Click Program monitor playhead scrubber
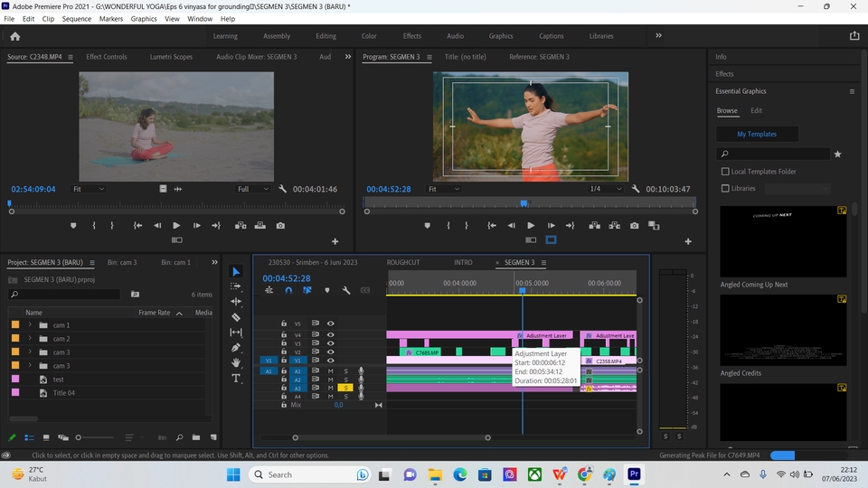This screenshot has width=868, height=488. pyautogui.click(x=524, y=203)
